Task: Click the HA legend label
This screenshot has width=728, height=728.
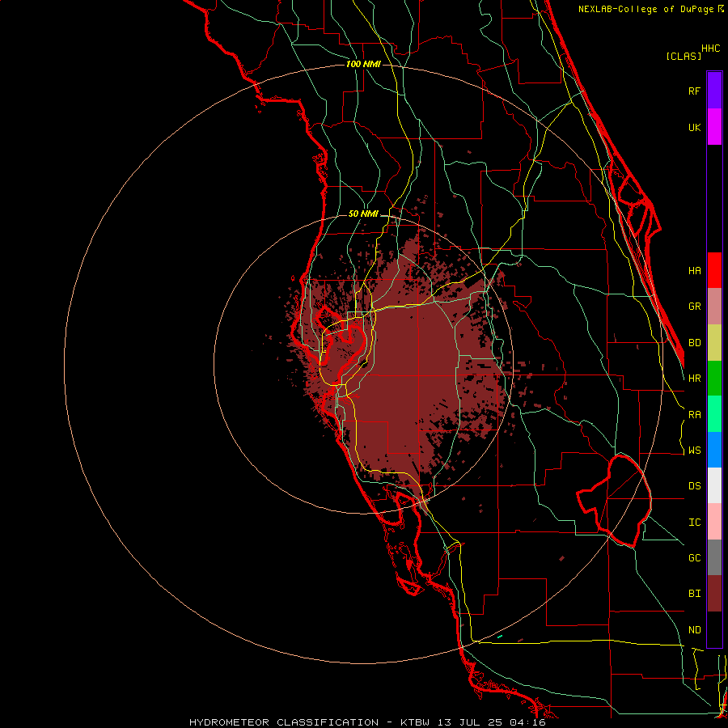Action: tap(694, 270)
